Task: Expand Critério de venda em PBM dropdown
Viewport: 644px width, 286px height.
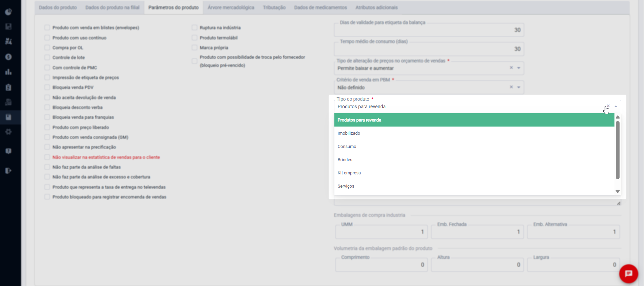Action: 519,87
